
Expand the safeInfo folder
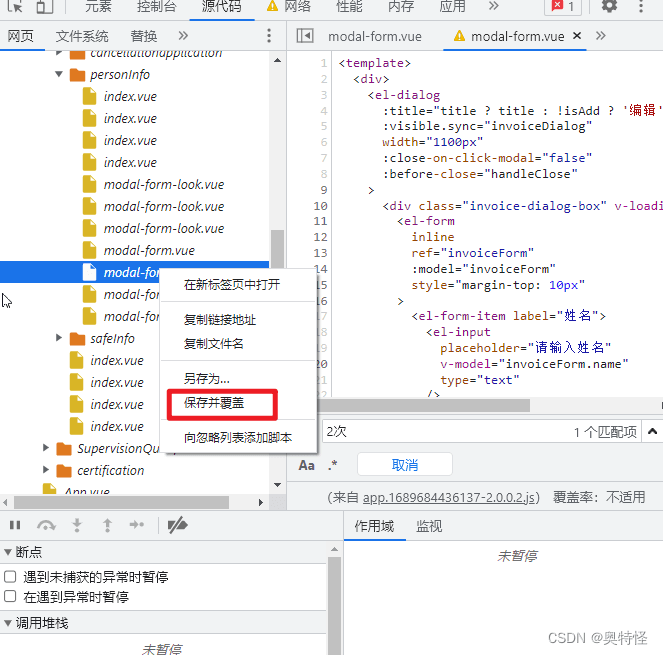(60, 338)
